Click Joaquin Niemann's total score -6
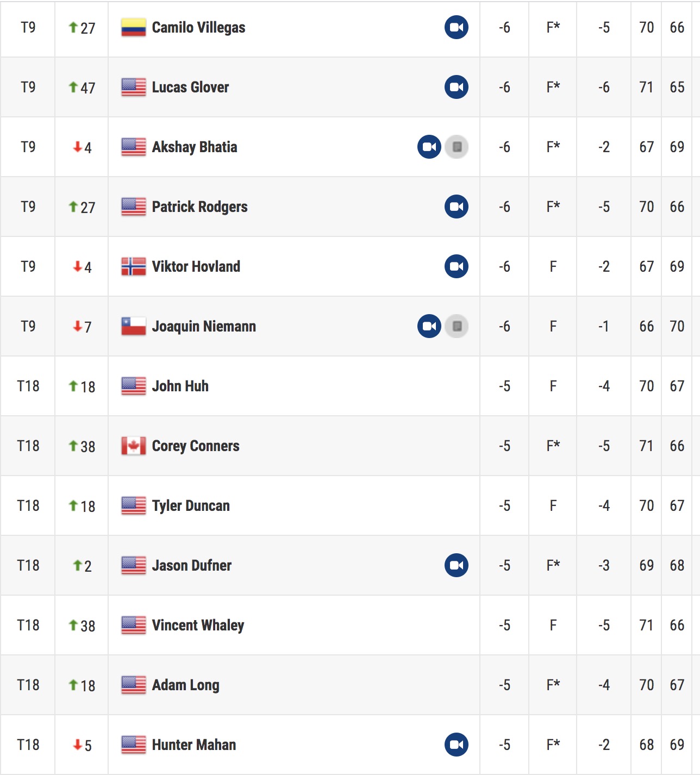This screenshot has width=700, height=775. click(x=504, y=326)
